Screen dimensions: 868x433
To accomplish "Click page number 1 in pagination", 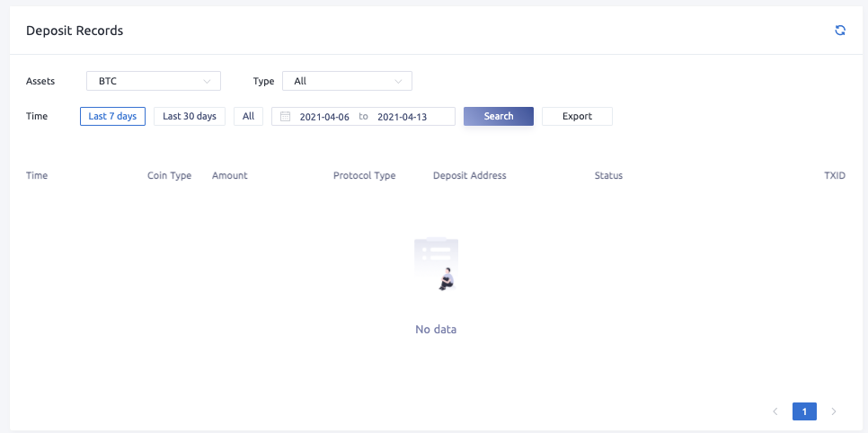I will coord(804,411).
